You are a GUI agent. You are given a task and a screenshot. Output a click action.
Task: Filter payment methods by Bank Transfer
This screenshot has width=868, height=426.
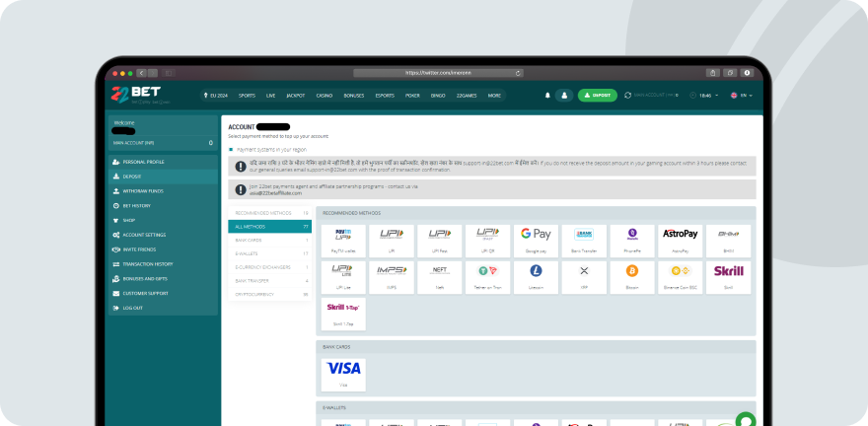click(270, 281)
